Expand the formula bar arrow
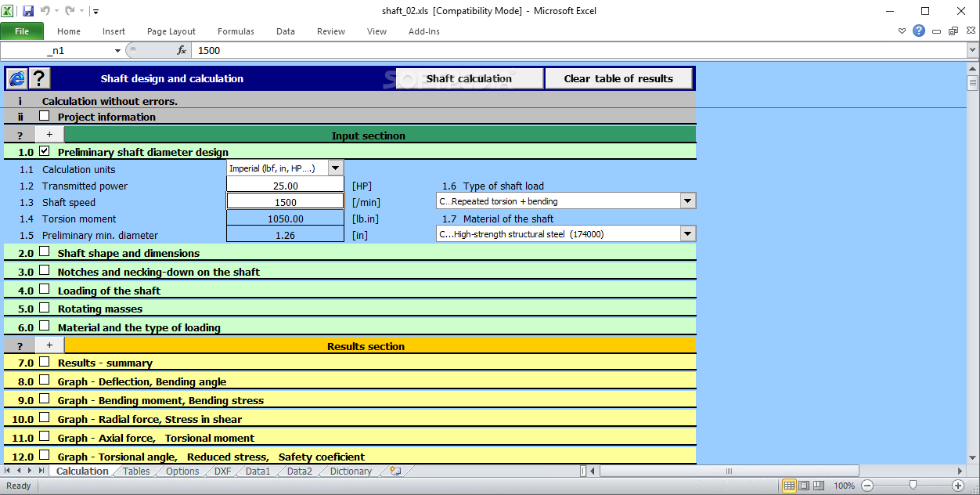Screen dimensions: 980x495 972,50
